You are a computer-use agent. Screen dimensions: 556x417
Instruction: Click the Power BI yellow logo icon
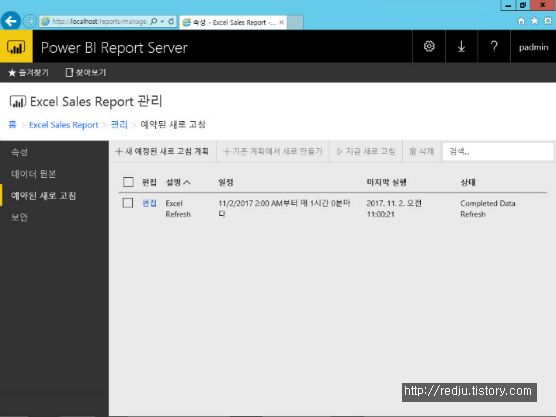click(x=16, y=46)
